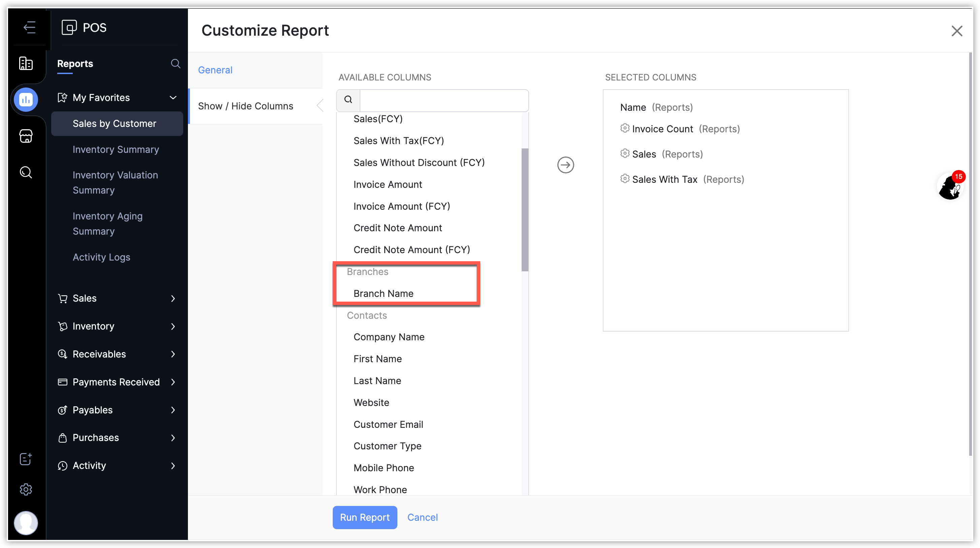Collapse the My Favorites section
Screen dimensions: 980x548
[173, 98]
